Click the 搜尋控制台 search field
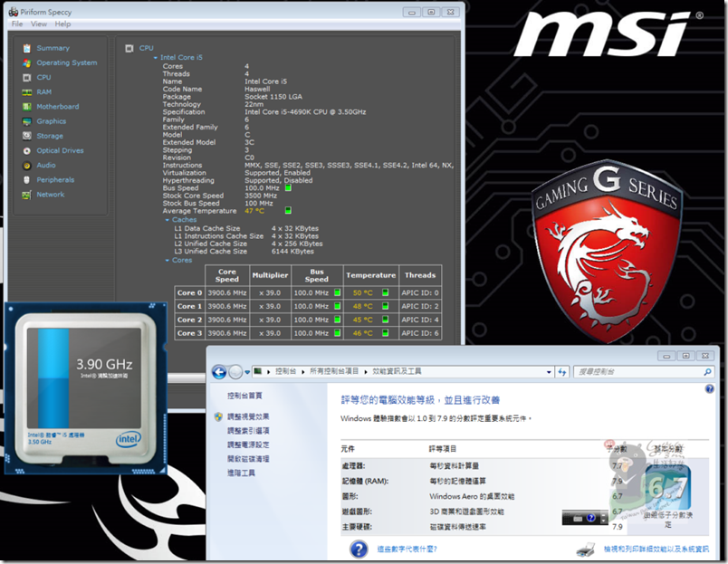 [x=644, y=372]
